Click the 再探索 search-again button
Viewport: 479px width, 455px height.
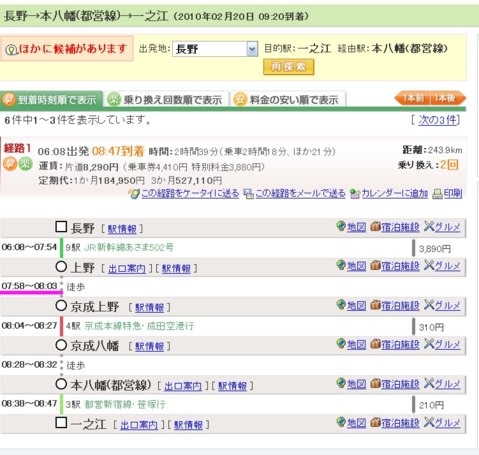[288, 67]
